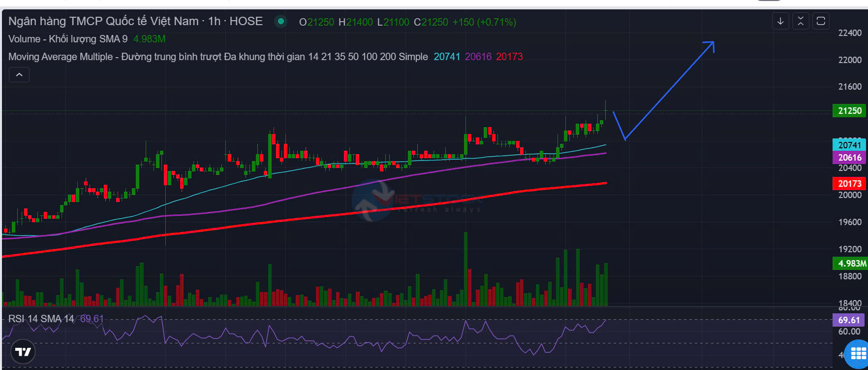Click the 21600 price scale label
Screen dimensions: 868x370
click(x=850, y=87)
